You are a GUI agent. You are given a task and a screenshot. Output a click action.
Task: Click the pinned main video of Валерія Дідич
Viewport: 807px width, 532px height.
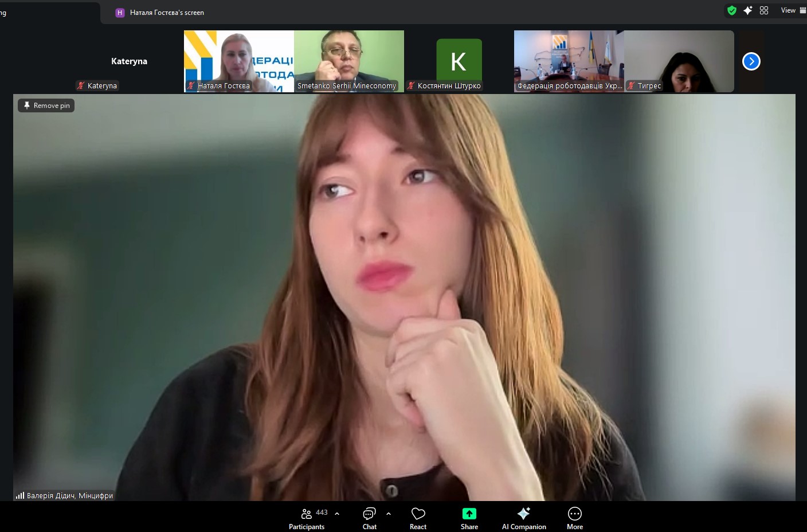click(x=404, y=298)
